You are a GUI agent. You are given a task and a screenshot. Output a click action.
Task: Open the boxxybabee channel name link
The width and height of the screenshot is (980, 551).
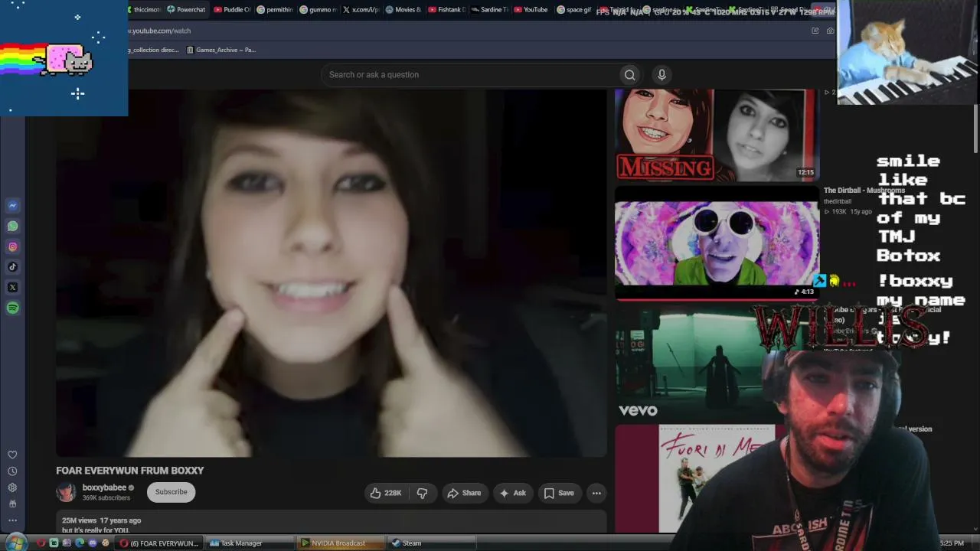tap(104, 487)
